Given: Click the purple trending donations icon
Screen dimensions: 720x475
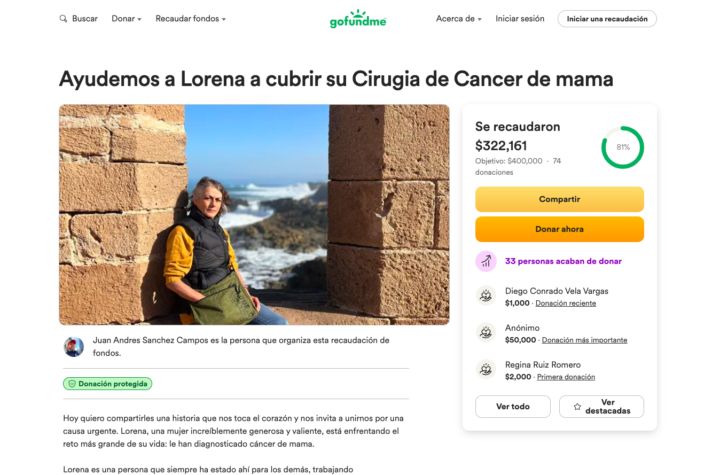Looking at the screenshot, I should pyautogui.click(x=486, y=261).
